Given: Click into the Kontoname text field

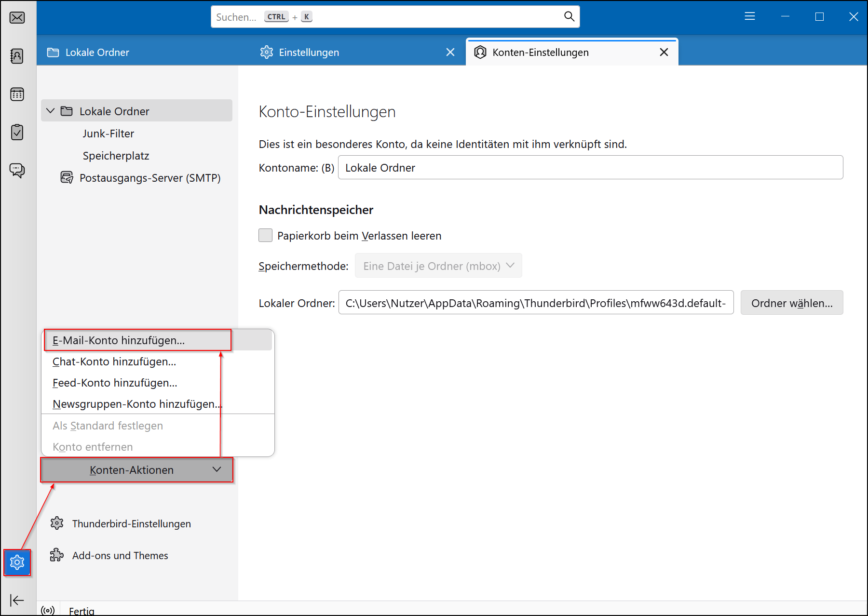Looking at the screenshot, I should coord(590,168).
